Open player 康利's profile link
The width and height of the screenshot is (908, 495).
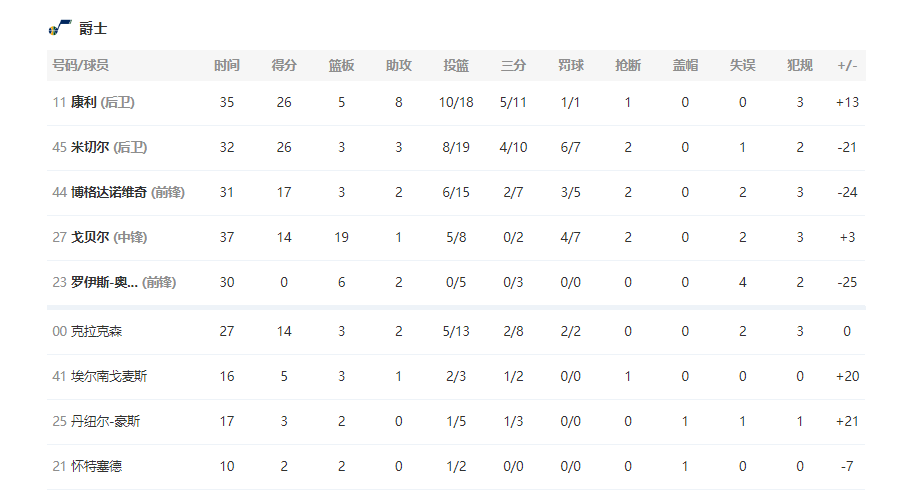coord(84,102)
